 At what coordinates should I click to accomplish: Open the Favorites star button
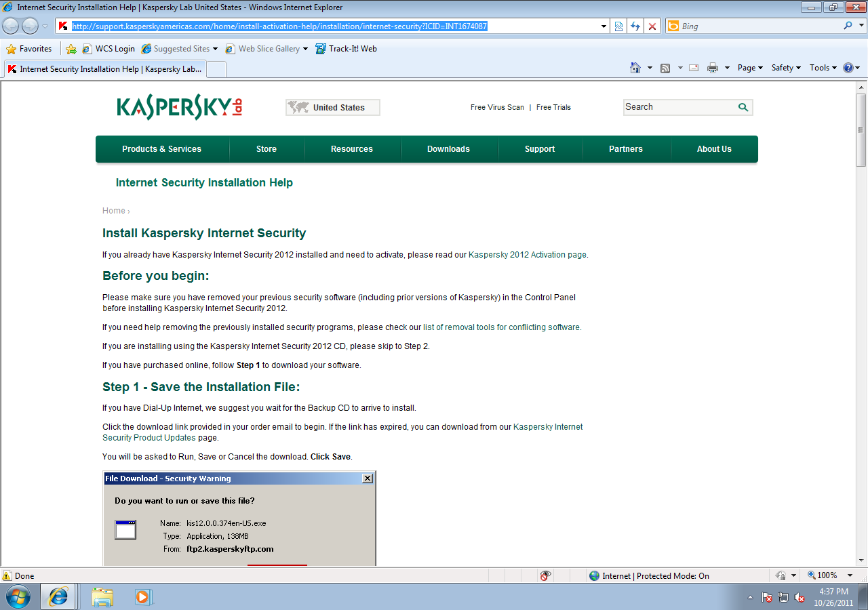29,49
